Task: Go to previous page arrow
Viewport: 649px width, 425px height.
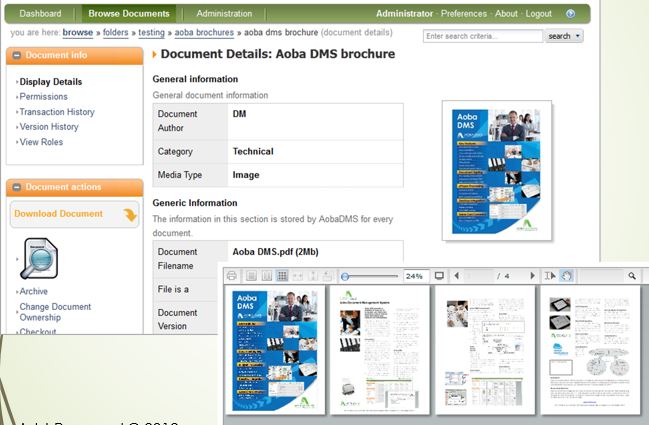Action: point(457,276)
